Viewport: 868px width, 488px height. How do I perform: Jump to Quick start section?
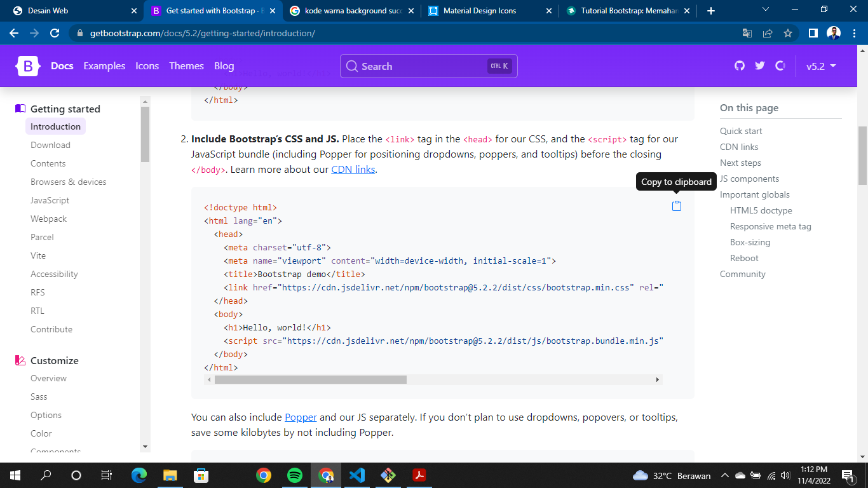(741, 131)
